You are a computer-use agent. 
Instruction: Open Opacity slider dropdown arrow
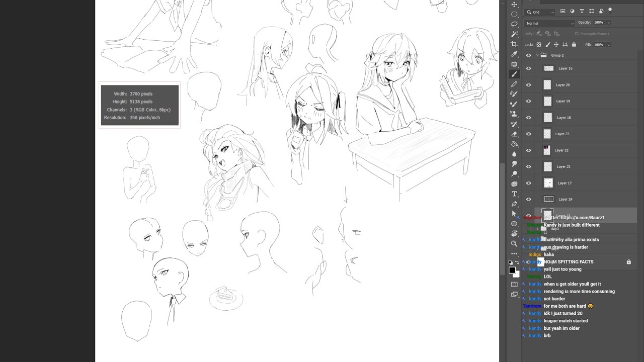[x=608, y=23]
